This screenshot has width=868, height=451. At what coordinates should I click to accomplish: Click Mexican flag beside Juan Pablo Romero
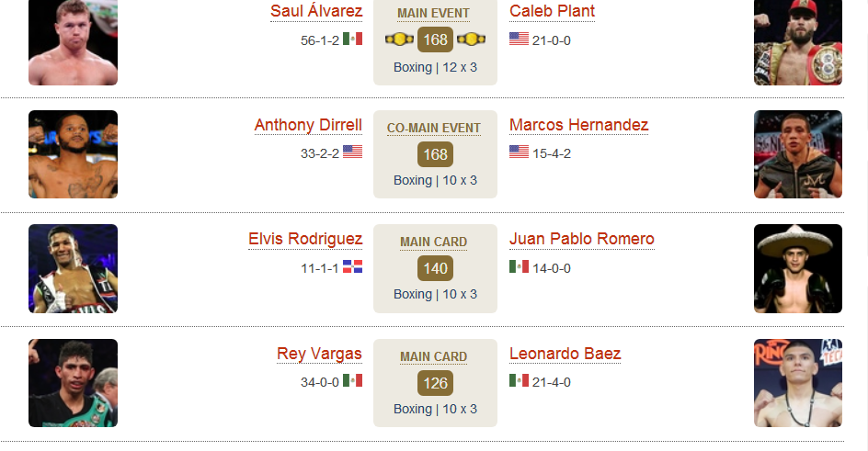tap(519, 266)
